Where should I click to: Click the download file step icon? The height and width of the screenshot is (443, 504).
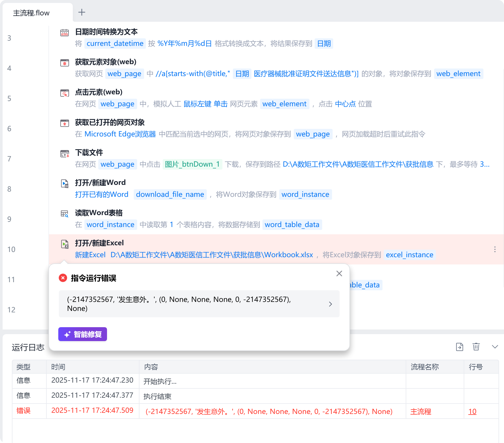64,153
